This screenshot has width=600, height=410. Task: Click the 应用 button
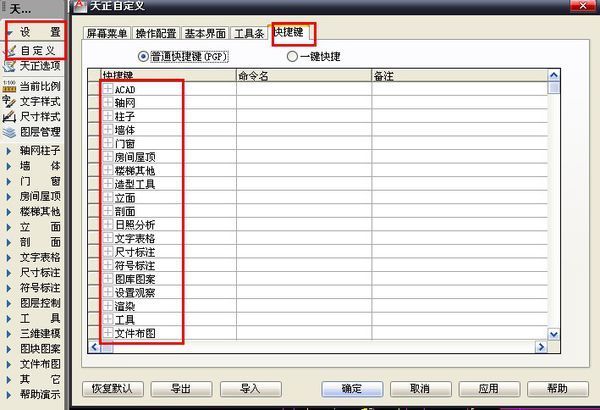coord(489,389)
